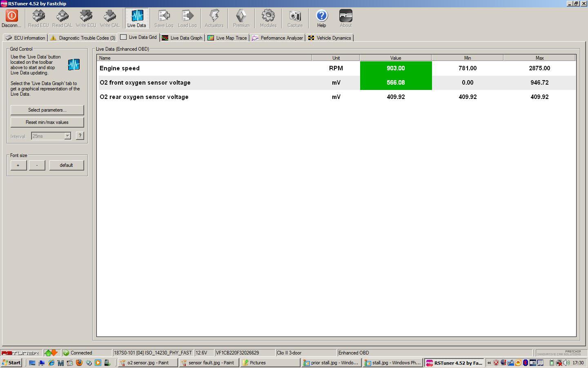588x368 pixels.
Task: Decrease font size with minus button
Action: coord(37,165)
